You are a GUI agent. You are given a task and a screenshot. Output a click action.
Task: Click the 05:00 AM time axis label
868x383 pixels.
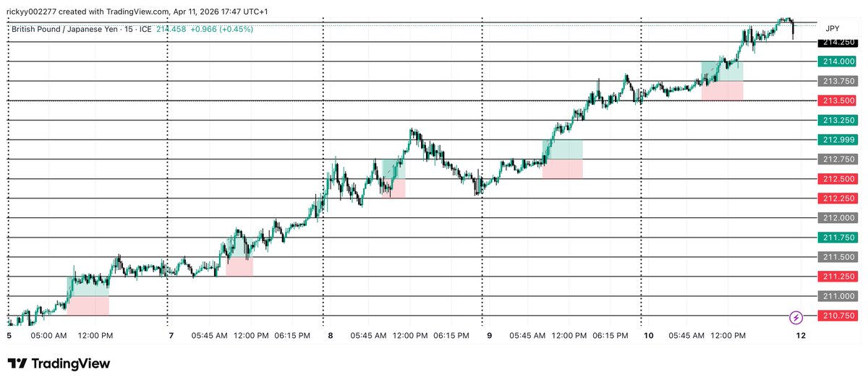point(50,336)
